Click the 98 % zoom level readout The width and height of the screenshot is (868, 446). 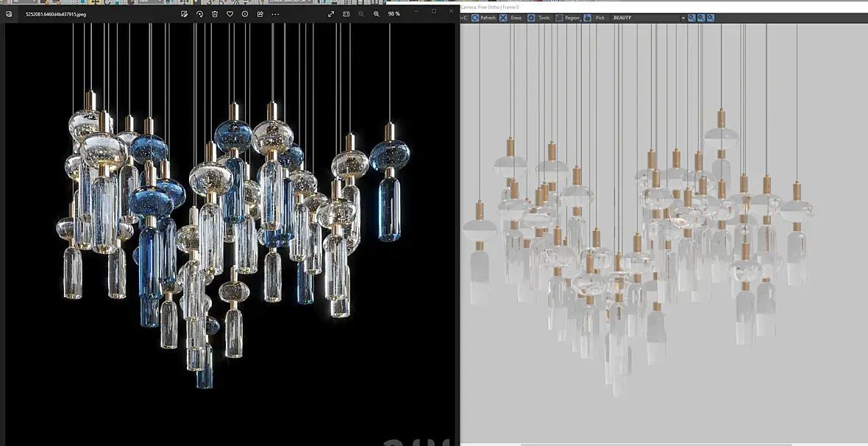(394, 14)
